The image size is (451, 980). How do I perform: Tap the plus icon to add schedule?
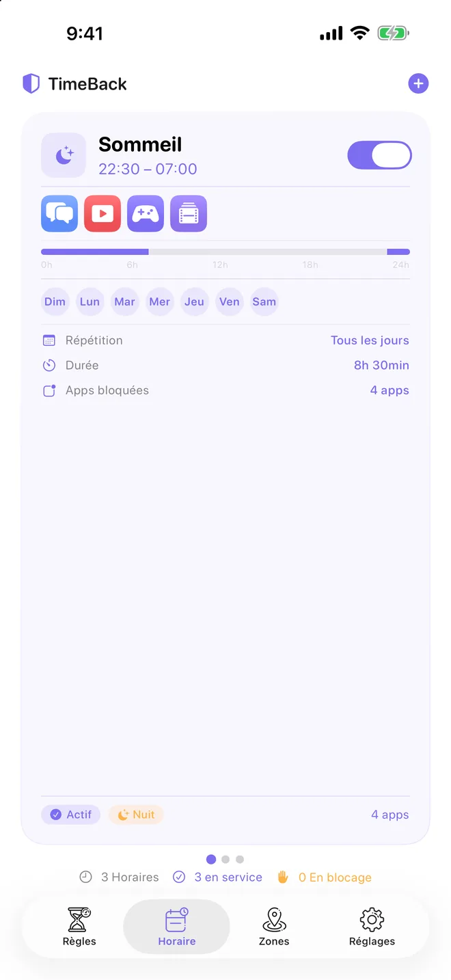(x=418, y=84)
